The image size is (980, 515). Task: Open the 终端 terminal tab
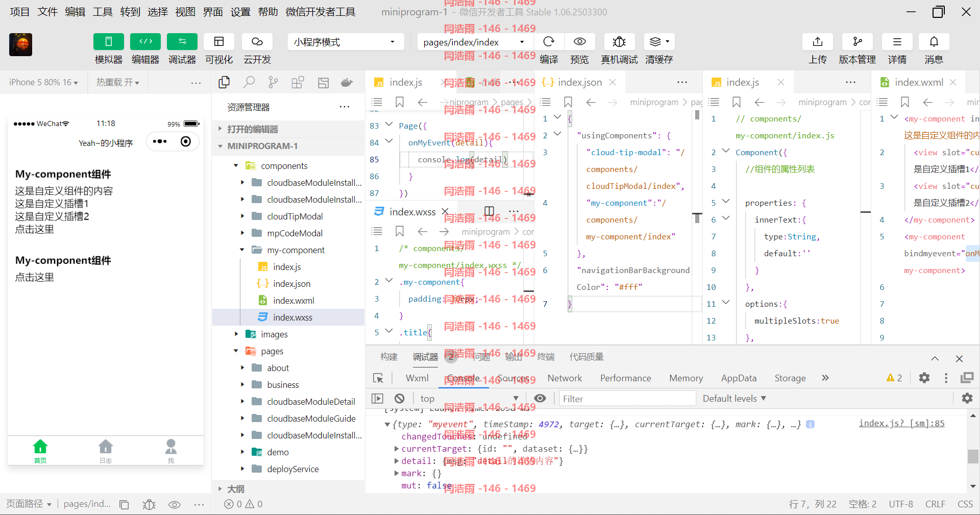(546, 357)
